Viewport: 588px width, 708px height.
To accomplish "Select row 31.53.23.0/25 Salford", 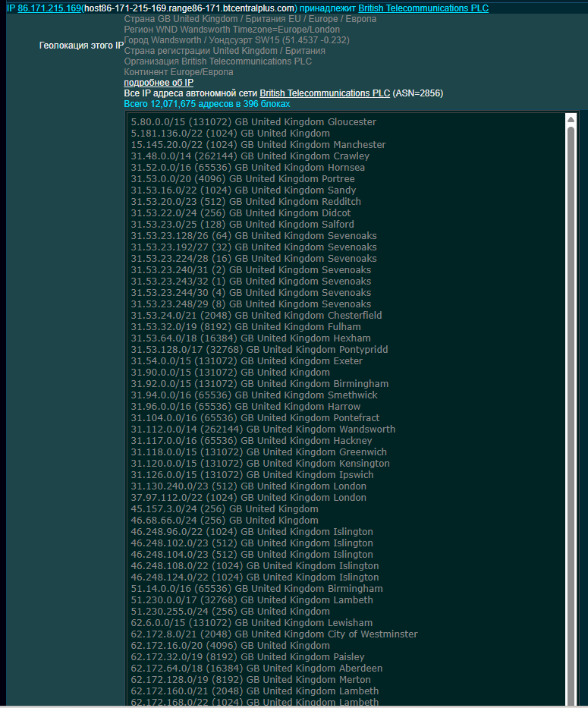I will tap(243, 225).
